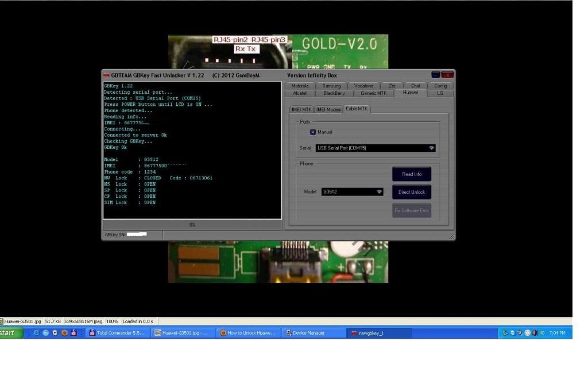Viewport: 588px width, 368px height.
Task: Click the Start button
Action: [x=10, y=333]
